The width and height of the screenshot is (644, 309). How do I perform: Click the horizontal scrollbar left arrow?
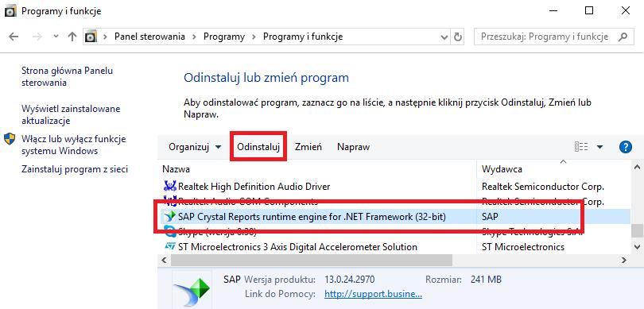[x=165, y=261]
